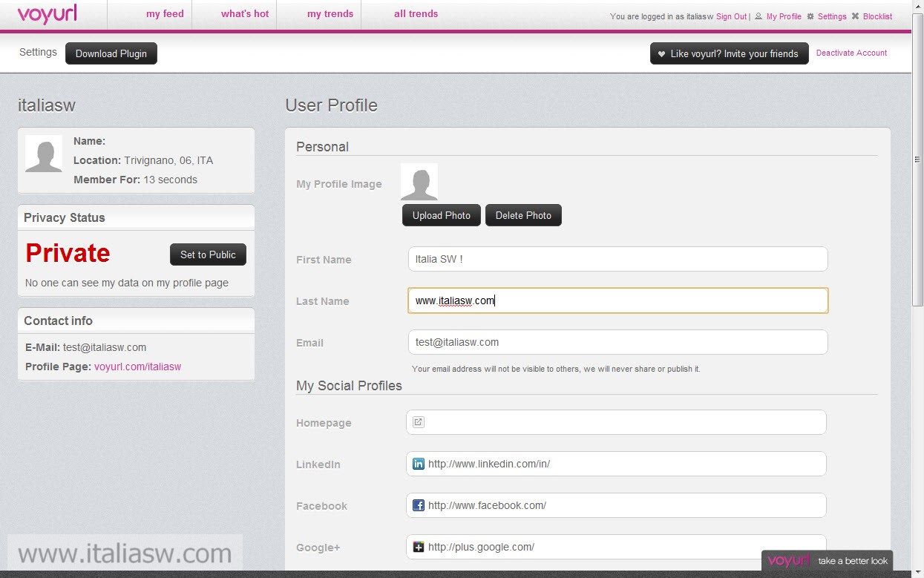The height and width of the screenshot is (578, 924).
Task: Click the sidebar profile avatar image
Action: [44, 154]
